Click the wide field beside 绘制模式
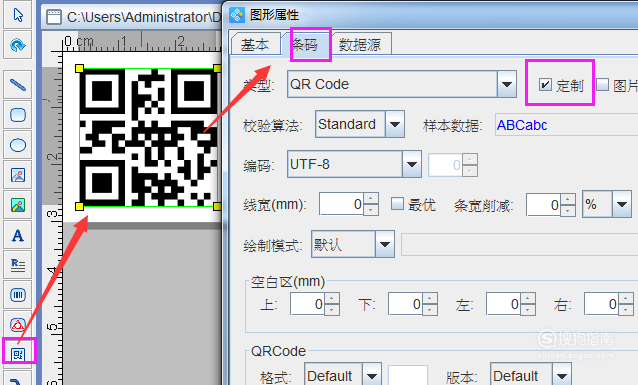Viewport: 638px width, 385px height. [x=519, y=244]
